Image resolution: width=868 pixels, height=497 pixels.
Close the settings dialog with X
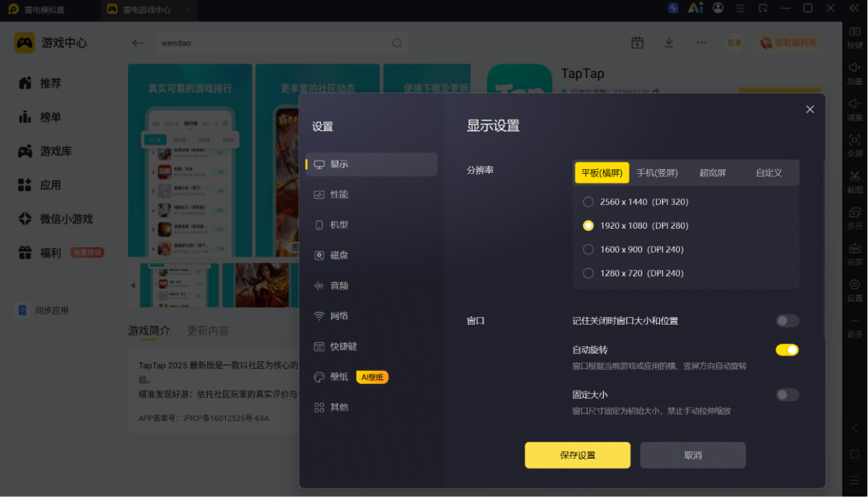coord(810,110)
